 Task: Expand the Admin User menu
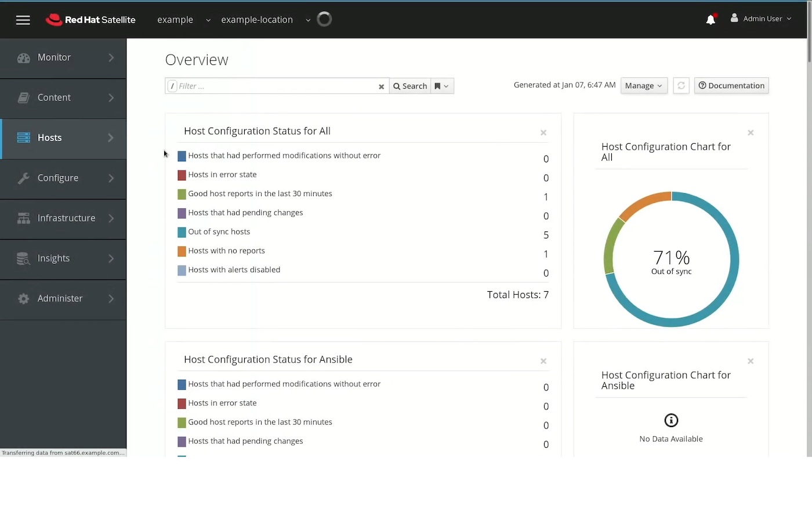coord(760,19)
